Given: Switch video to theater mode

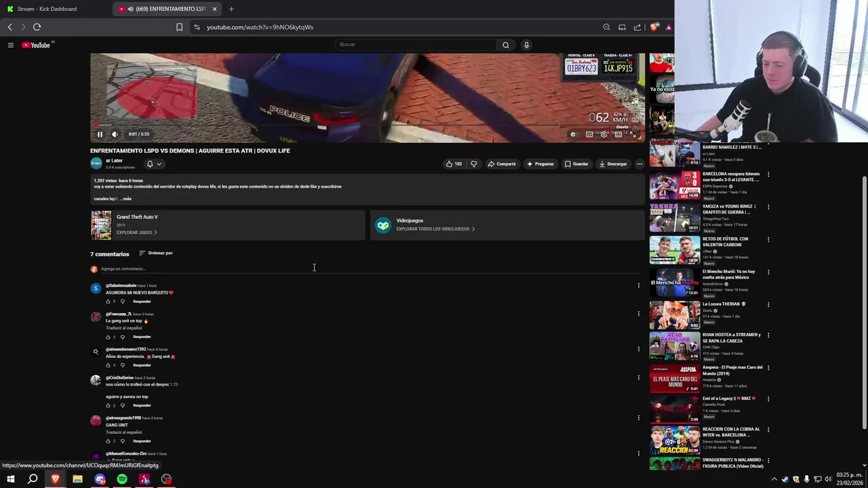Looking at the screenshot, I should 618,134.
